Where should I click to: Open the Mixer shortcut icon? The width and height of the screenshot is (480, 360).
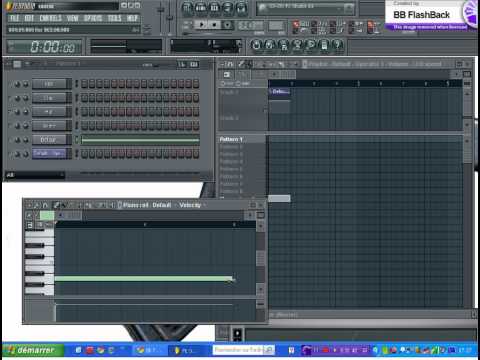pos(241,7)
